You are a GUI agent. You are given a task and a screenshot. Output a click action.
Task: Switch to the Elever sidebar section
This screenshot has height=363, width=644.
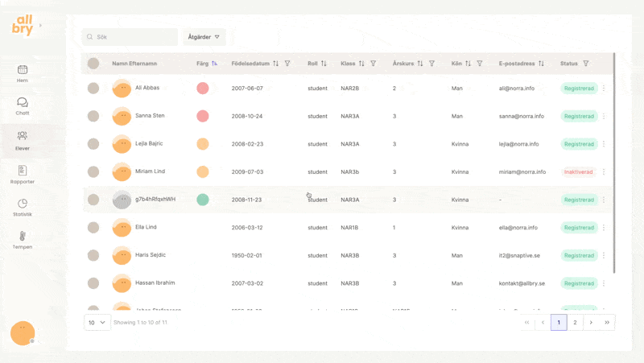point(23,138)
